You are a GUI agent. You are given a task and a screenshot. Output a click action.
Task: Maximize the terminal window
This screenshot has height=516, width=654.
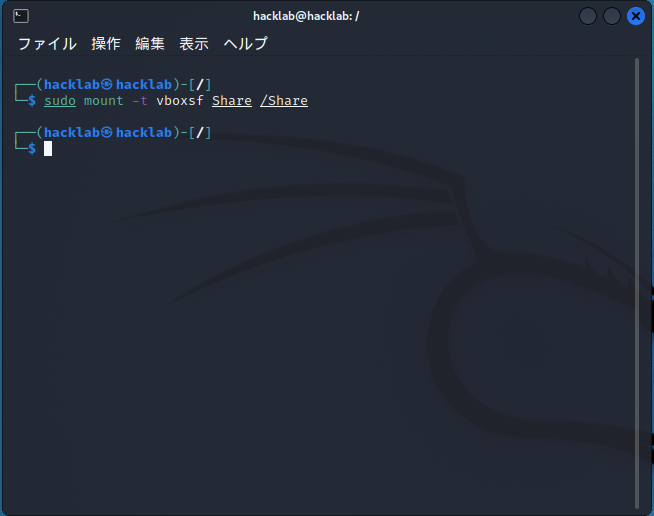pyautogui.click(x=612, y=16)
